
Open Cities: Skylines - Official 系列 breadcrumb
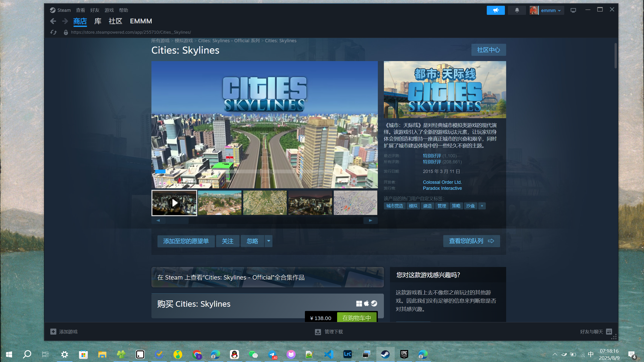pos(229,41)
